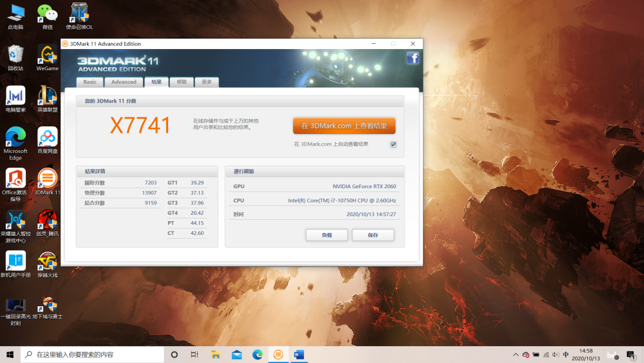Click 在 3DMark.com 上查看结果 button

(344, 126)
